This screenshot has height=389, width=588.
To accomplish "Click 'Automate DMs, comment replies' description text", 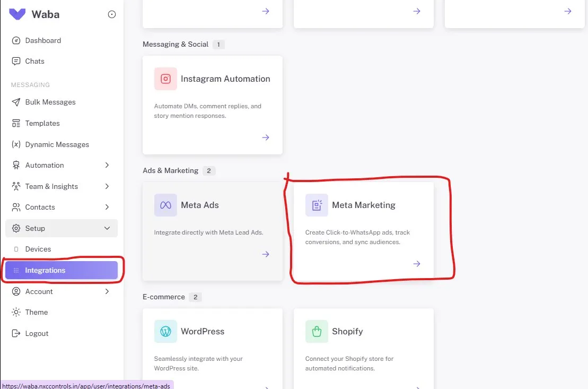I will coord(207,111).
